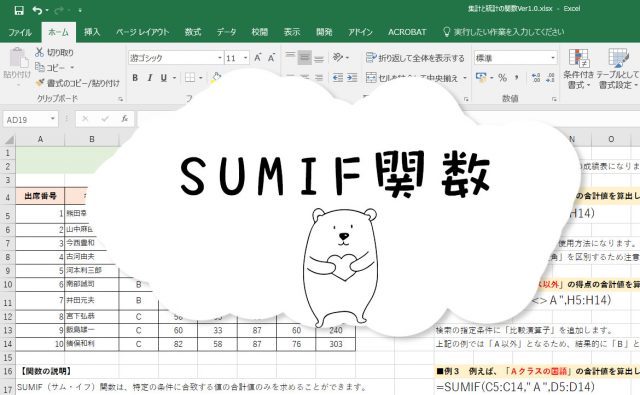This screenshot has height=395, width=640.
Task: Click the formula bar enter checkmark icon
Action: [105, 119]
